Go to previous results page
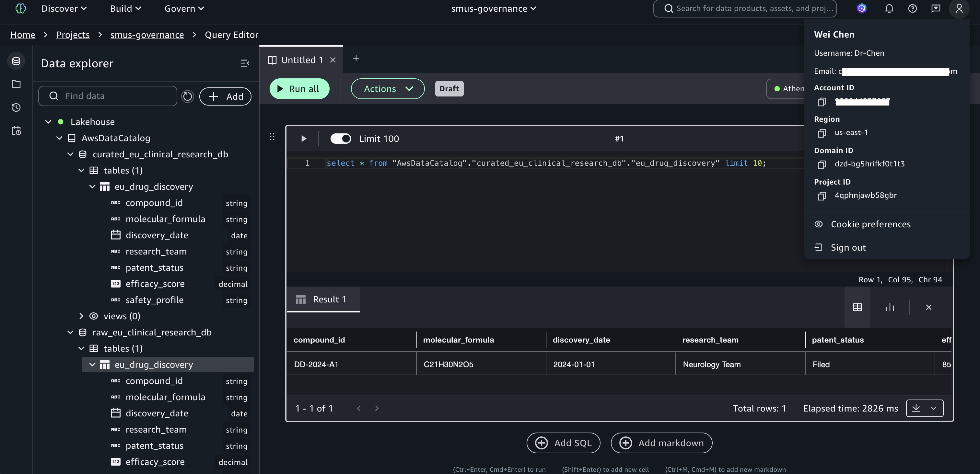 (x=359, y=408)
